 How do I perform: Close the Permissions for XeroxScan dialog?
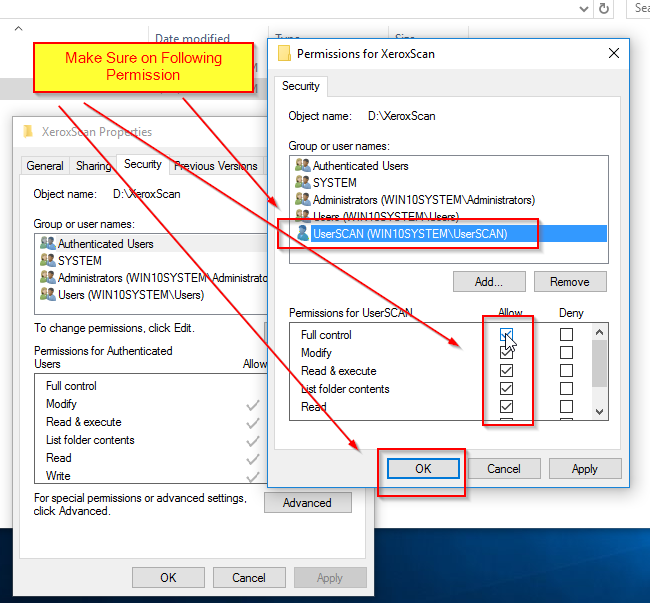click(x=614, y=53)
